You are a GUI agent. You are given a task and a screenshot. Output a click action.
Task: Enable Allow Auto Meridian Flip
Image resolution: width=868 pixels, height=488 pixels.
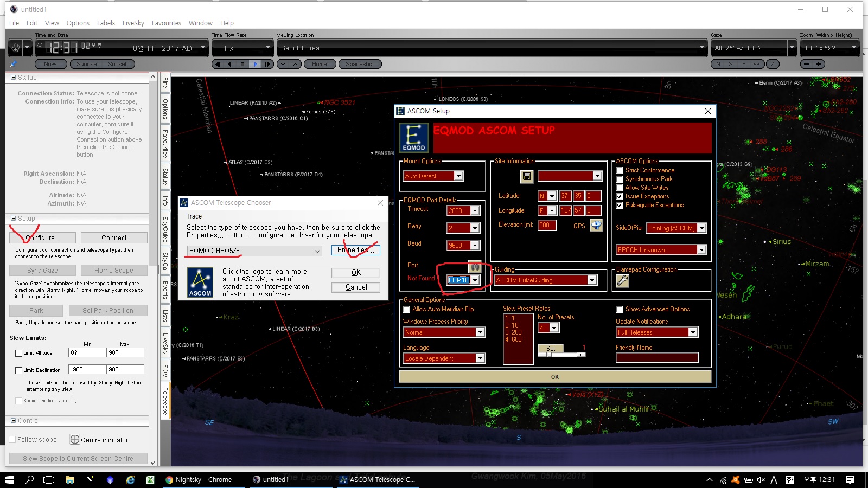click(x=407, y=309)
